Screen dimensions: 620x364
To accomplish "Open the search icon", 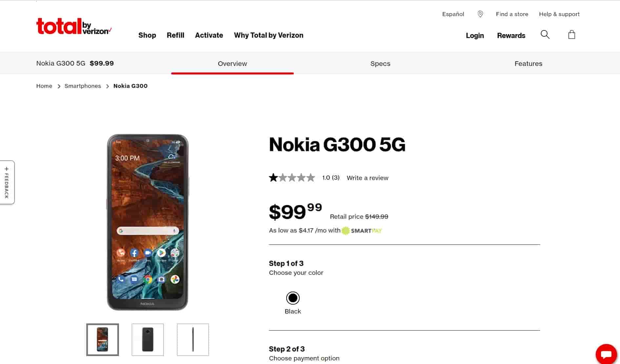I will pyautogui.click(x=545, y=34).
